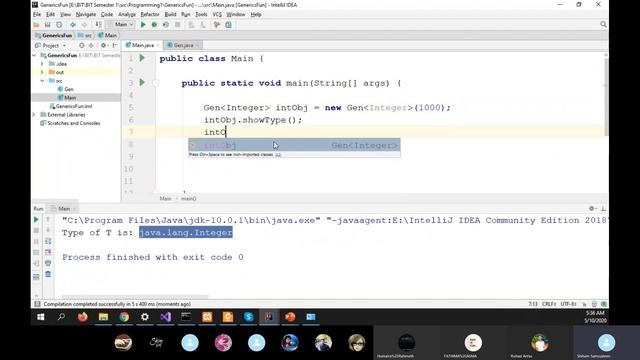The width and height of the screenshot is (640, 360).
Task: Click the UTF-8 encoding in the status bar
Action: (x=568, y=304)
